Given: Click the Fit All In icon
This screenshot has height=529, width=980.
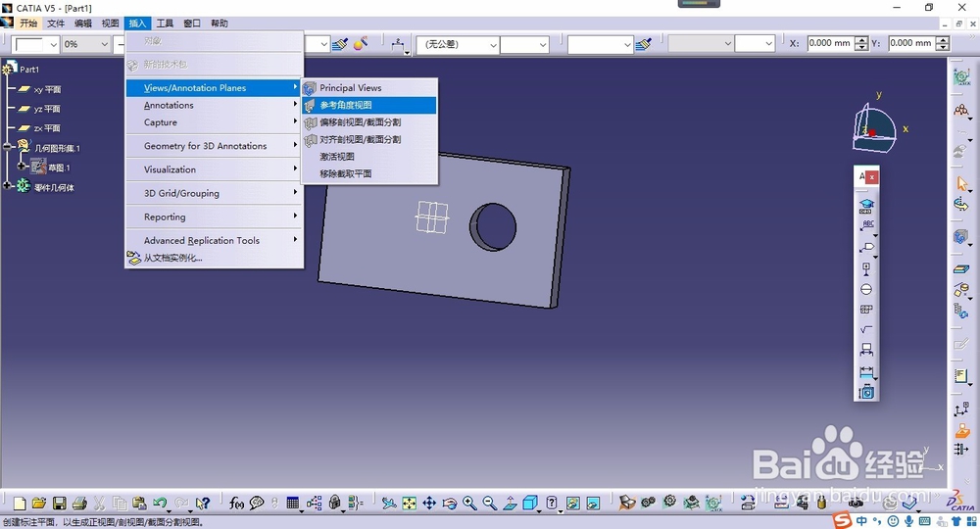Looking at the screenshot, I should coord(410,503).
